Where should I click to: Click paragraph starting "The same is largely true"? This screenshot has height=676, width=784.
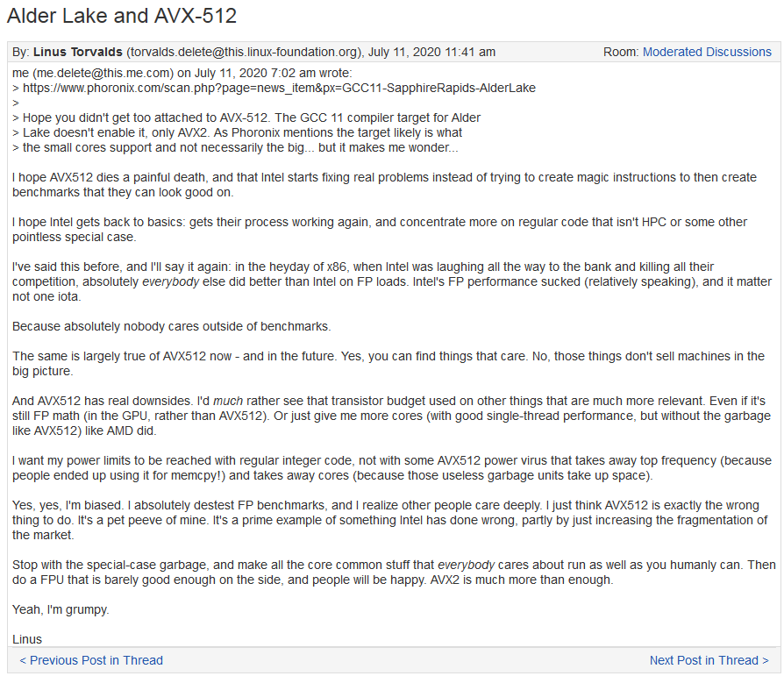(389, 363)
